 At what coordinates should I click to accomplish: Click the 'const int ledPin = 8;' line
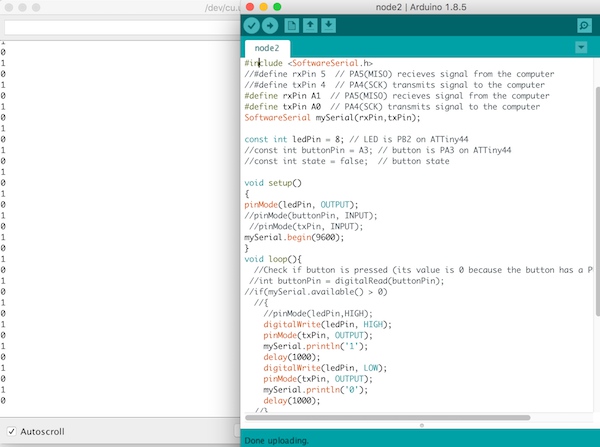pos(356,139)
